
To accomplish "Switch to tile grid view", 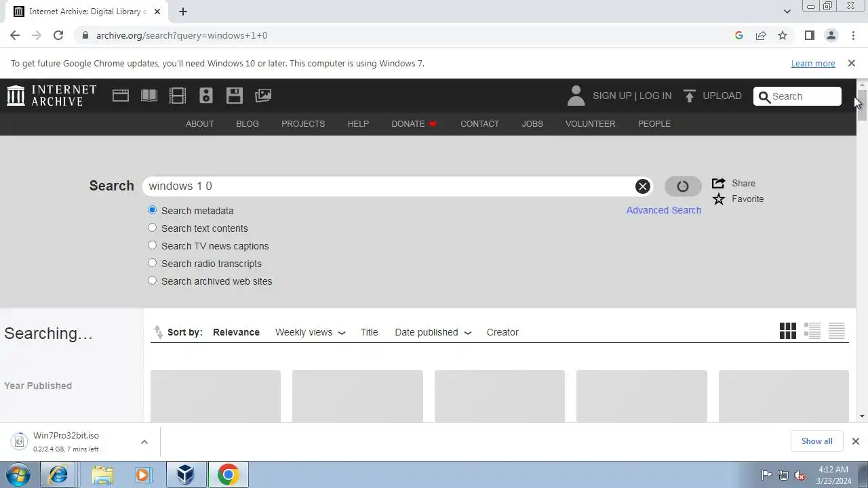I will pos(788,331).
